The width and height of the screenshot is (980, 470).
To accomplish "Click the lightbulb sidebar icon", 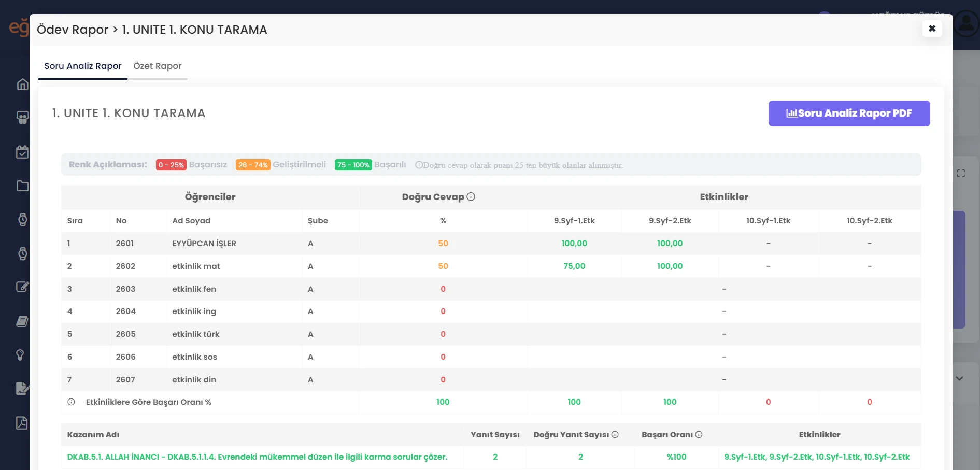I will [x=20, y=355].
